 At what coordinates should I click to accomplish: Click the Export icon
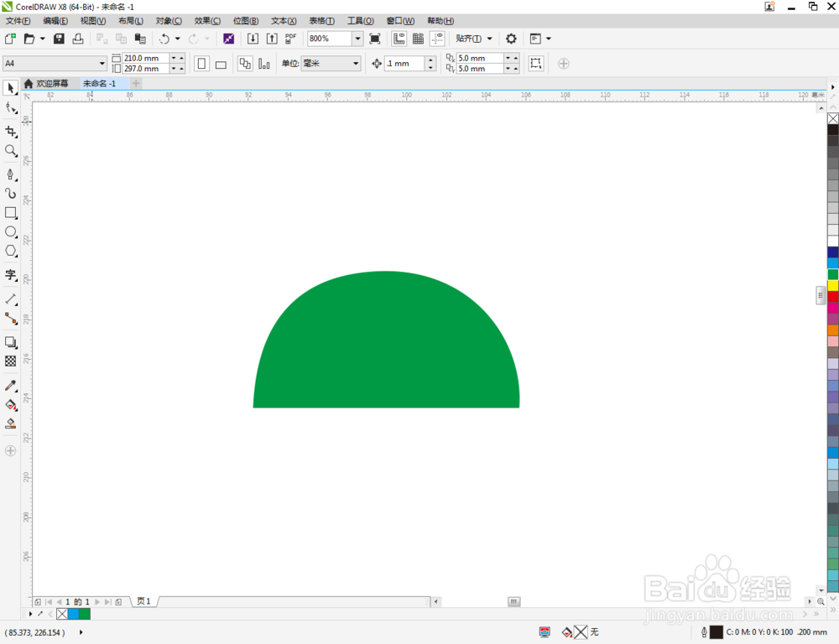click(x=272, y=39)
